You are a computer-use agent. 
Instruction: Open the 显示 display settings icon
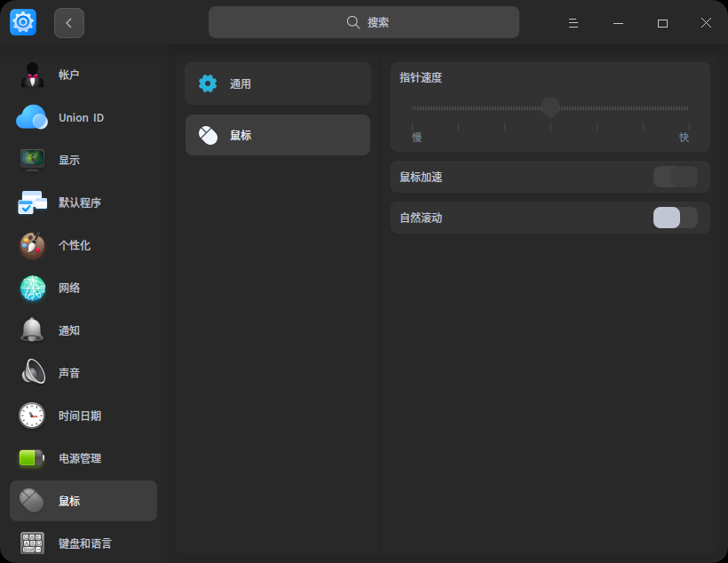(x=32, y=160)
